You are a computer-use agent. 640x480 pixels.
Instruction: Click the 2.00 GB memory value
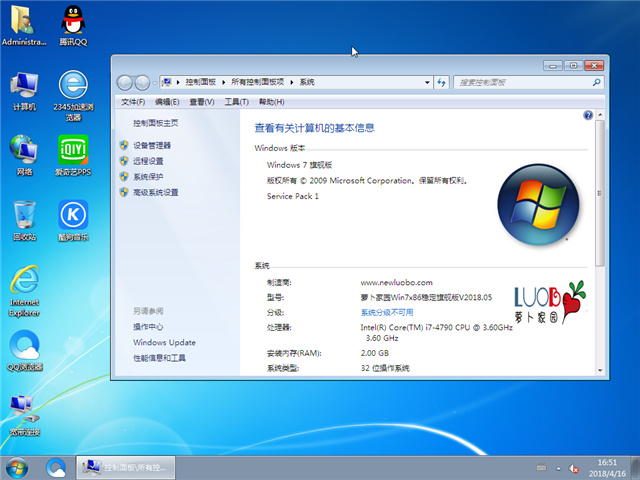[375, 353]
